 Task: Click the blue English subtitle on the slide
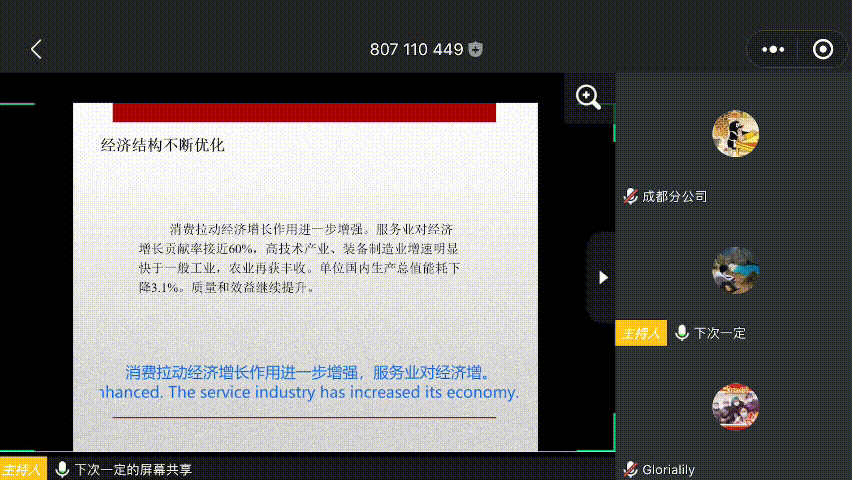tap(310, 393)
